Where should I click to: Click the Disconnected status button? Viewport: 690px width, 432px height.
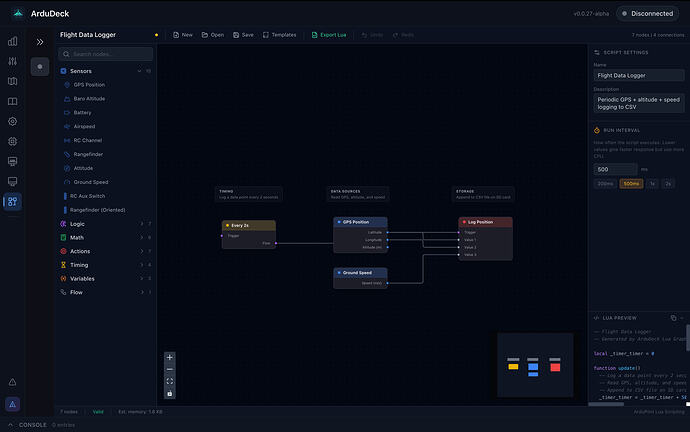(x=650, y=14)
